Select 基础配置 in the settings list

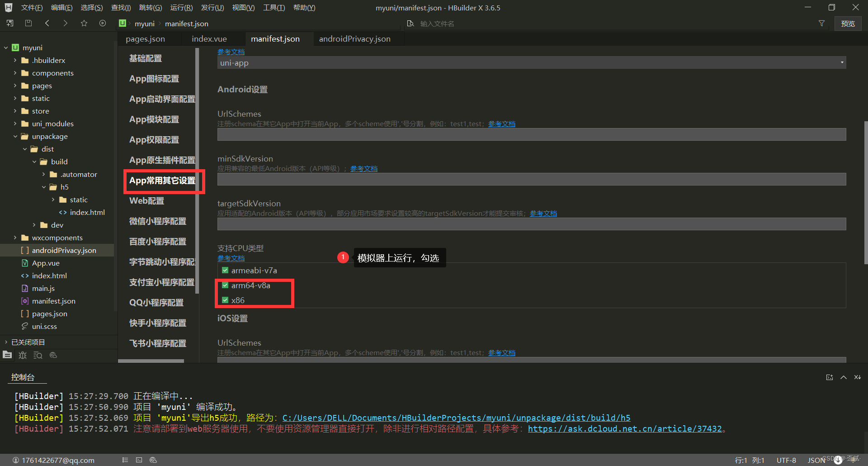146,58
